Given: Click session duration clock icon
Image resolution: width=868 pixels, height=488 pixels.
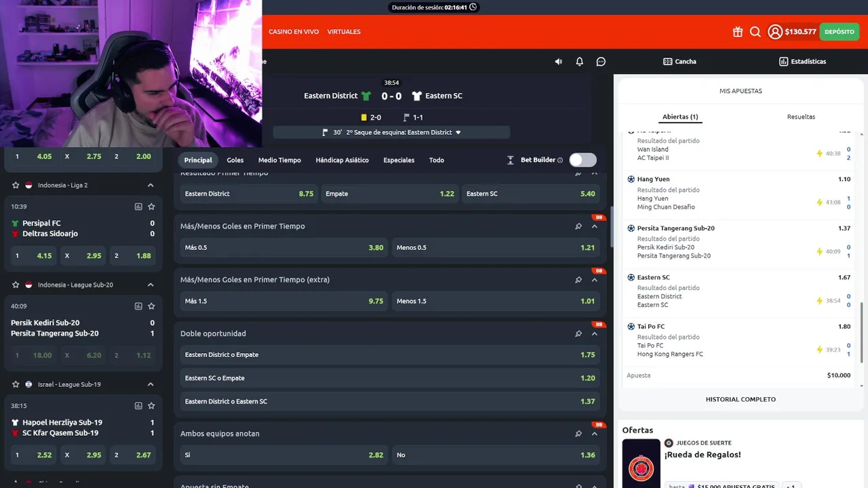Looking at the screenshot, I should pos(473,7).
